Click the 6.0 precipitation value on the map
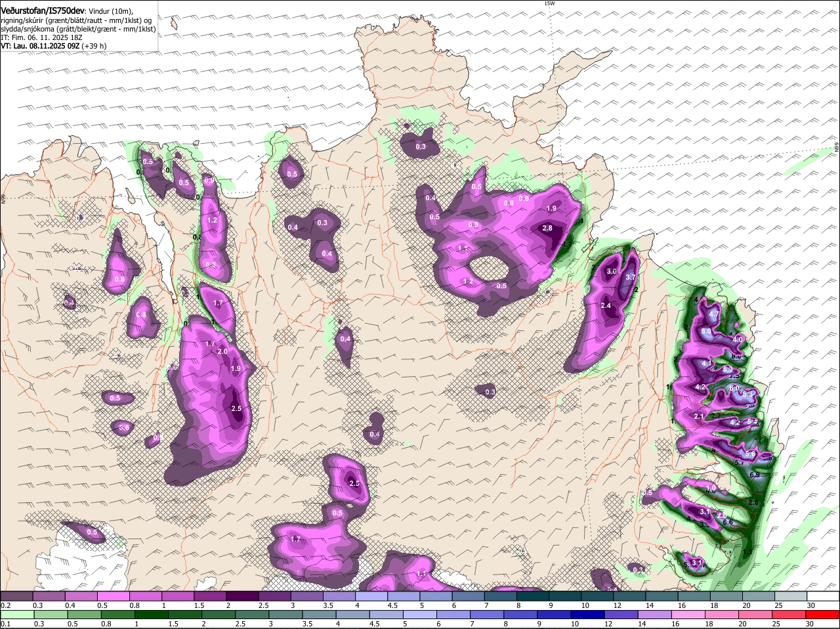840x629 pixels. click(734, 388)
